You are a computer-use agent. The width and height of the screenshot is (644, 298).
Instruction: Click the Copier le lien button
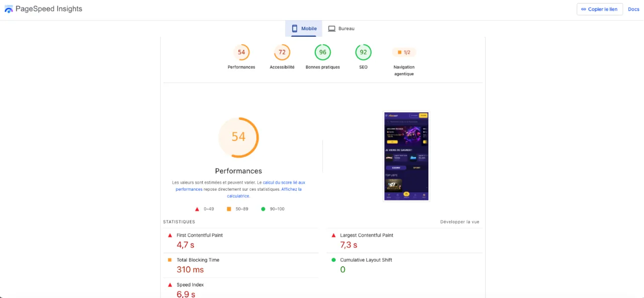(599, 9)
